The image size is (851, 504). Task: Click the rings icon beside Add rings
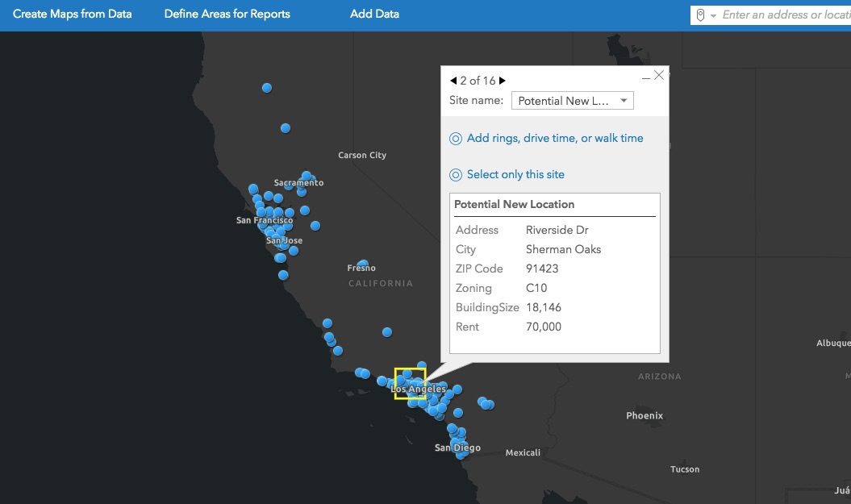[456, 139]
